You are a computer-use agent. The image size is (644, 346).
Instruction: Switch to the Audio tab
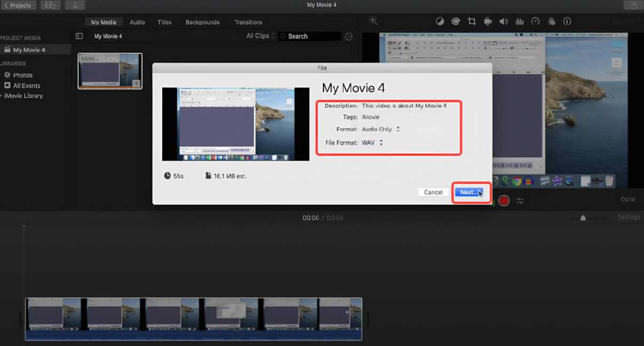pos(137,22)
